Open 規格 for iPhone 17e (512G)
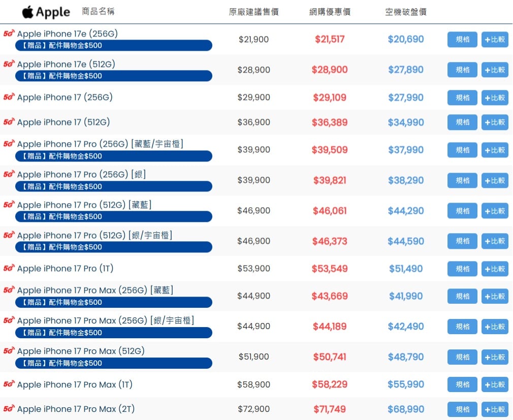513x420 pixels. pyautogui.click(x=462, y=70)
